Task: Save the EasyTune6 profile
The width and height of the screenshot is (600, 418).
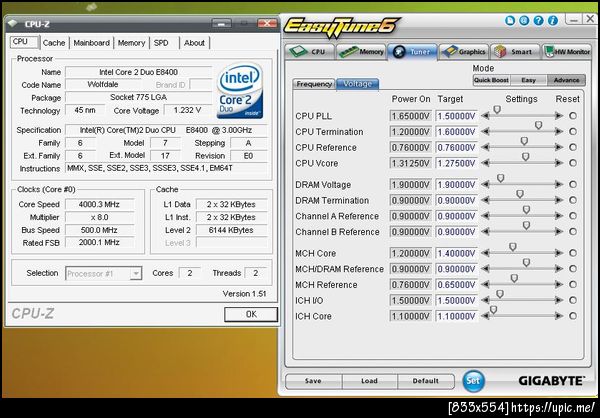Action: pyautogui.click(x=313, y=381)
